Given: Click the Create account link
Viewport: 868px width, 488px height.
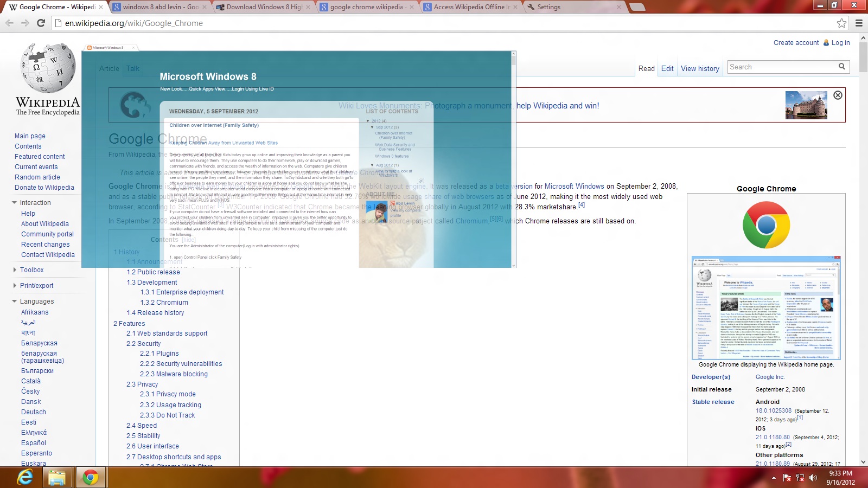Looking at the screenshot, I should point(796,43).
